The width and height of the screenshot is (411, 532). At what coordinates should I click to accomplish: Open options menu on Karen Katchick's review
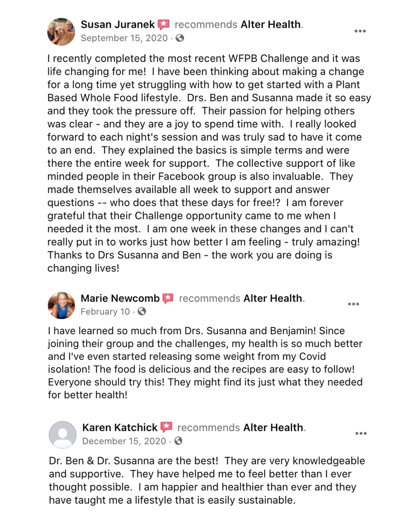[x=361, y=433]
